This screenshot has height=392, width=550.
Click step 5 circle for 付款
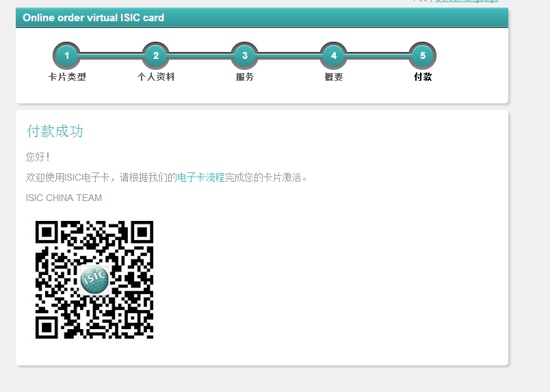(423, 55)
